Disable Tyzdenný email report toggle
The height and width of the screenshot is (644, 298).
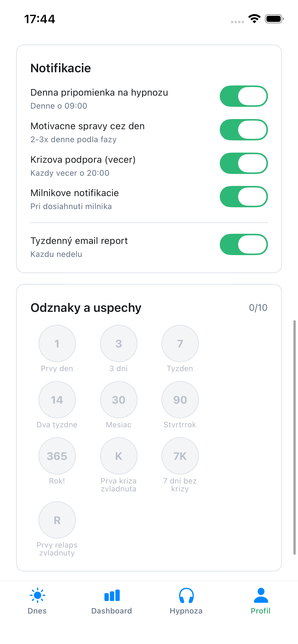[244, 244]
